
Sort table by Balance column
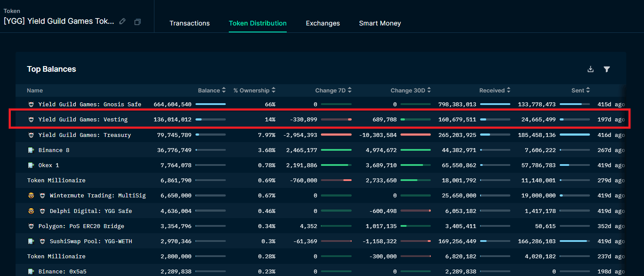pos(212,91)
